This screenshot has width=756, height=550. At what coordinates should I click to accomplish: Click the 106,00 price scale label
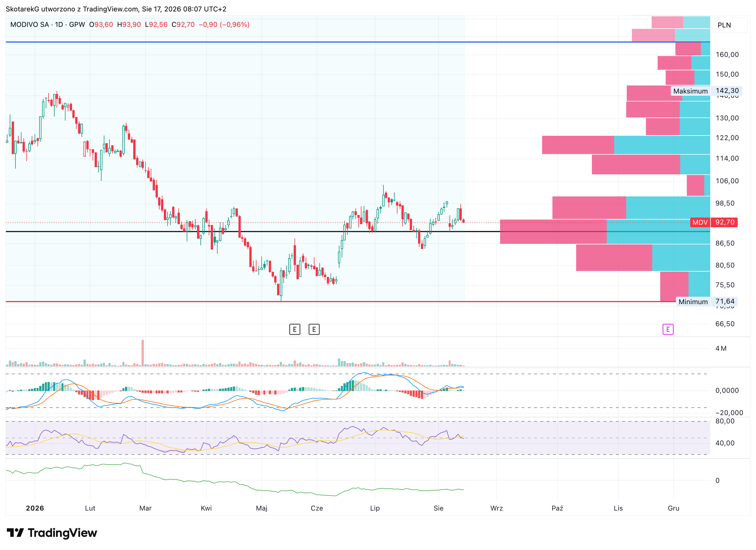coord(727,181)
